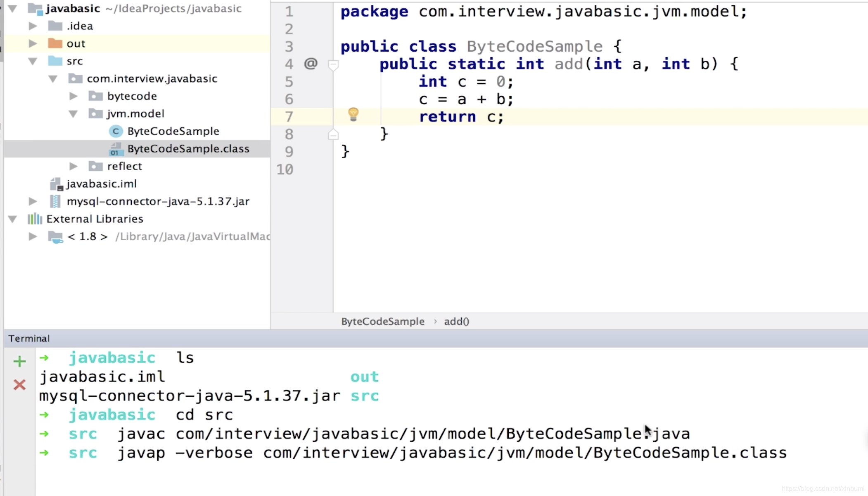Click the orange out folder icon
Image resolution: width=868 pixels, height=496 pixels.
pyautogui.click(x=55, y=43)
